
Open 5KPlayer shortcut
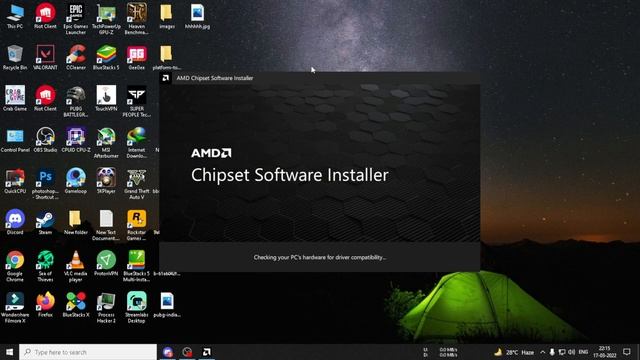click(x=106, y=181)
